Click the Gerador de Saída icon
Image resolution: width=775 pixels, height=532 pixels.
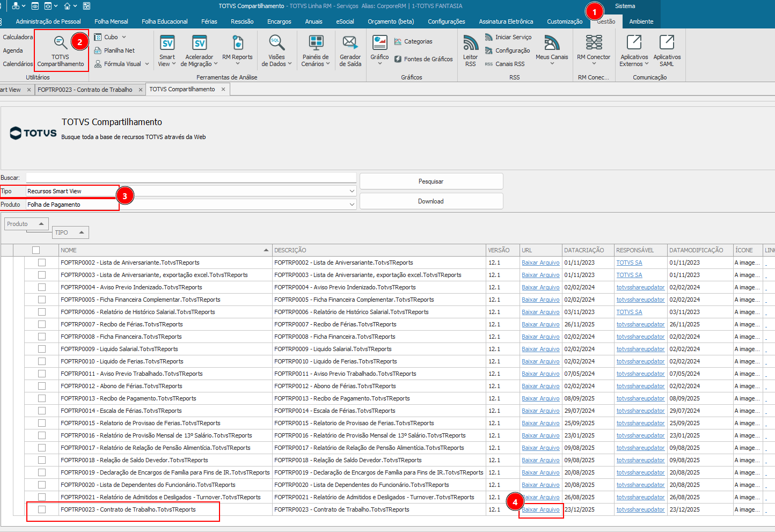[350, 43]
